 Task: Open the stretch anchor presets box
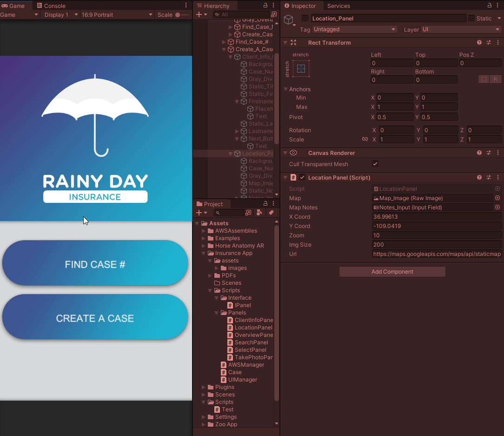click(x=301, y=68)
